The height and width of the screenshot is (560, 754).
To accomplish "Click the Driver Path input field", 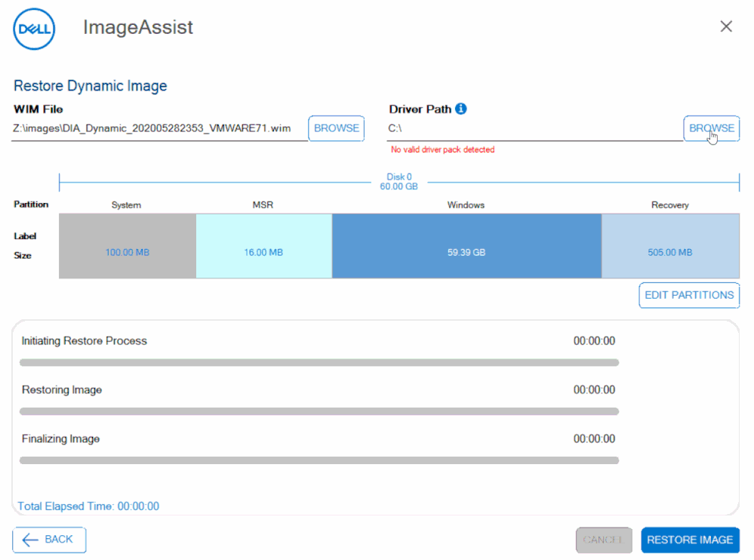I will 534,129.
